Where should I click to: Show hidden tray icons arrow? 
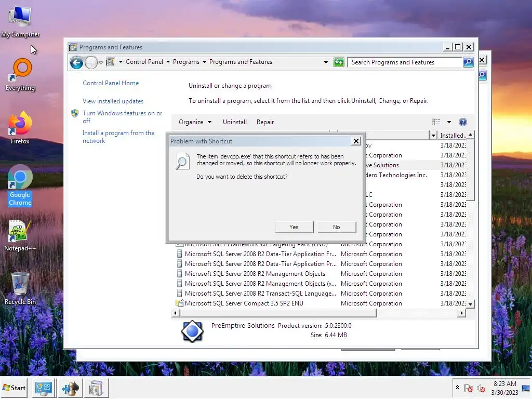(457, 387)
